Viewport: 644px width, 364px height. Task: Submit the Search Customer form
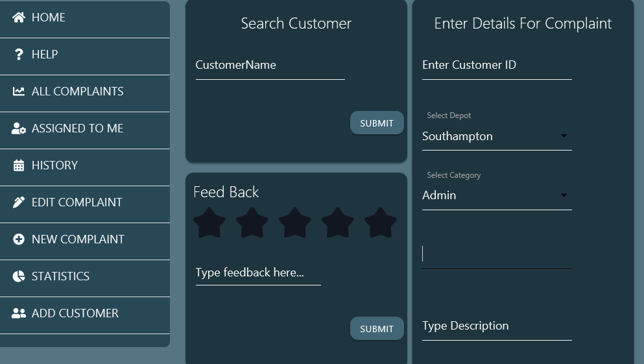pos(377,123)
